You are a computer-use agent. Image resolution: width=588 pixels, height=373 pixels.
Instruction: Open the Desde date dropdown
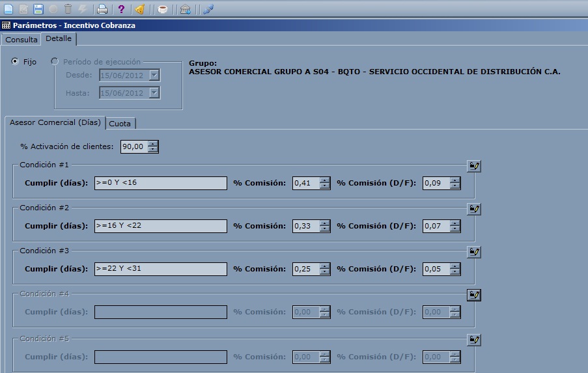click(x=154, y=76)
